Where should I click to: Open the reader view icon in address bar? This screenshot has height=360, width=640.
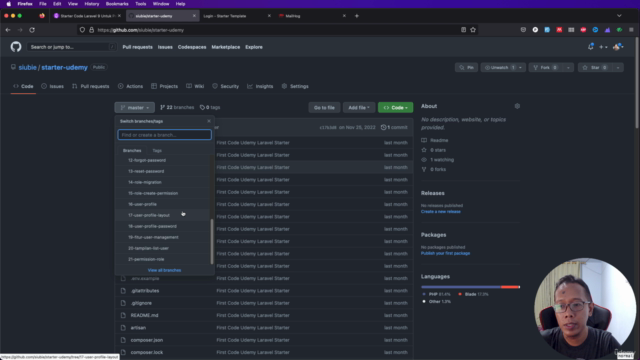(x=463, y=30)
